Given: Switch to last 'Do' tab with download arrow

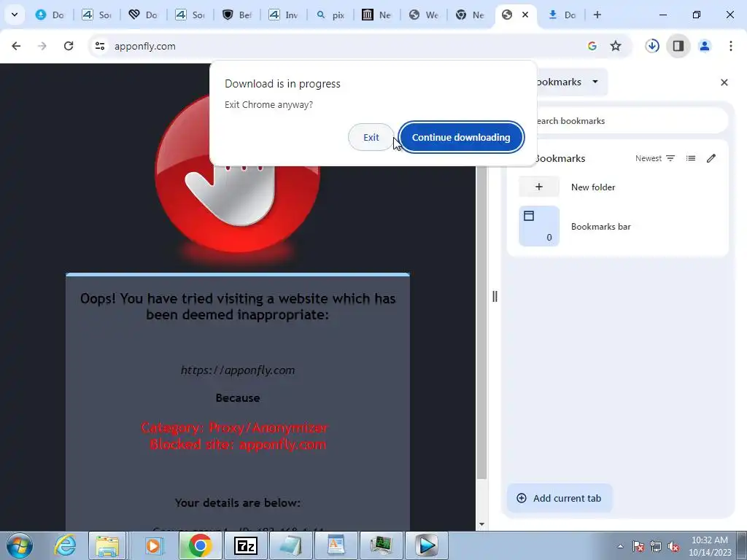Looking at the screenshot, I should 562,15.
